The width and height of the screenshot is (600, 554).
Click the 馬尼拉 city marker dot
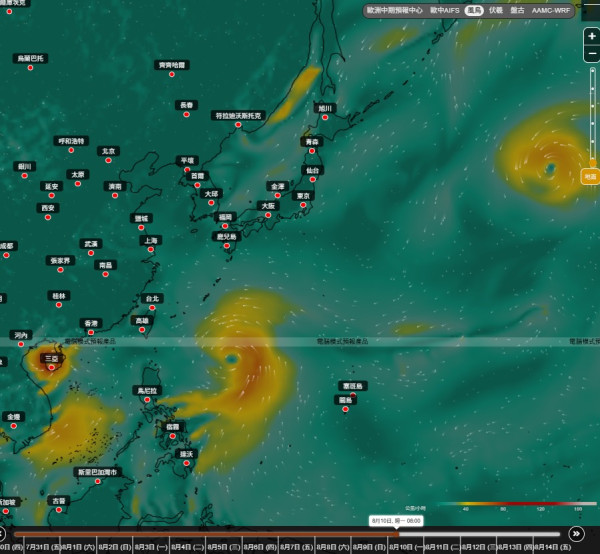tap(147, 400)
